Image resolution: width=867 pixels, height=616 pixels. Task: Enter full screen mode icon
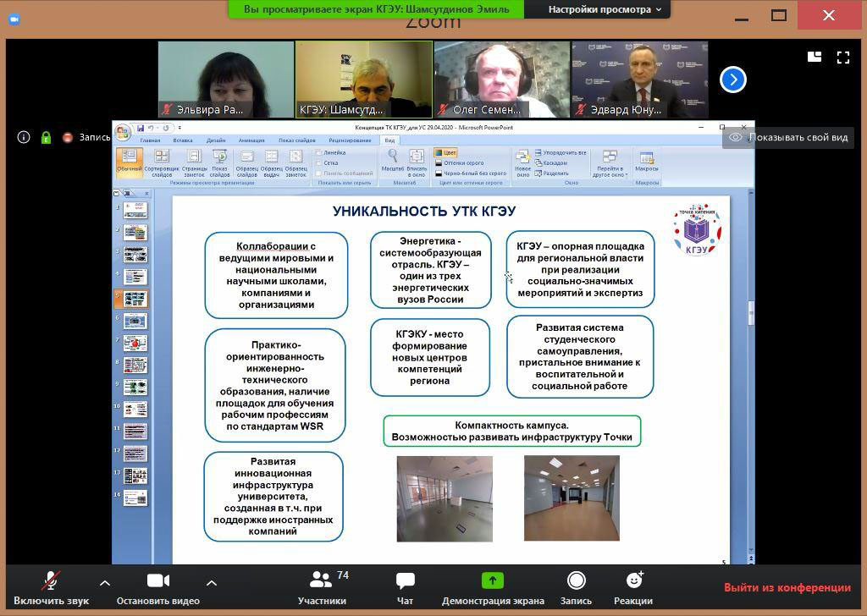[842, 58]
